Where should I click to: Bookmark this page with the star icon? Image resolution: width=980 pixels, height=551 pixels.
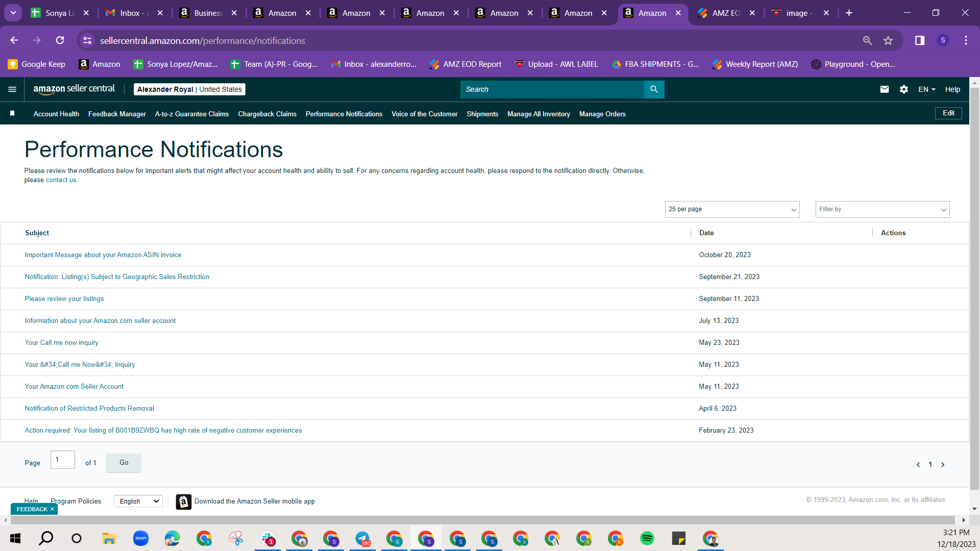coord(888,40)
